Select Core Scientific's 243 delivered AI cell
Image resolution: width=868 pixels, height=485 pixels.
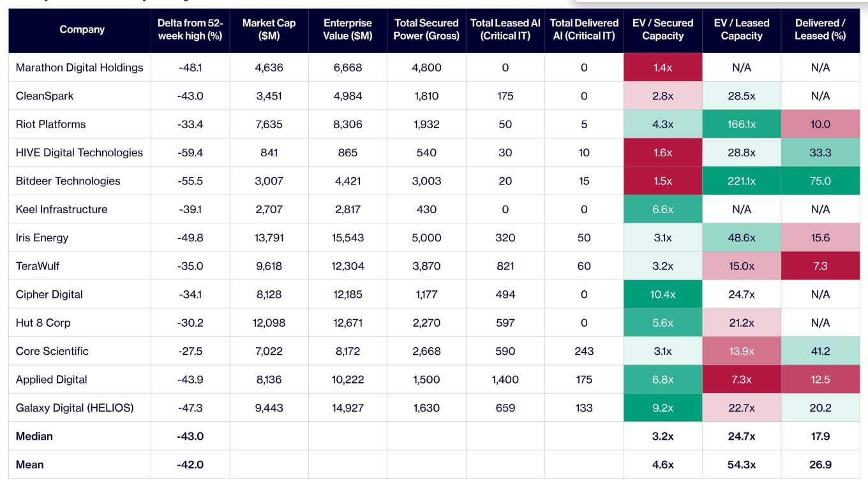pos(584,351)
